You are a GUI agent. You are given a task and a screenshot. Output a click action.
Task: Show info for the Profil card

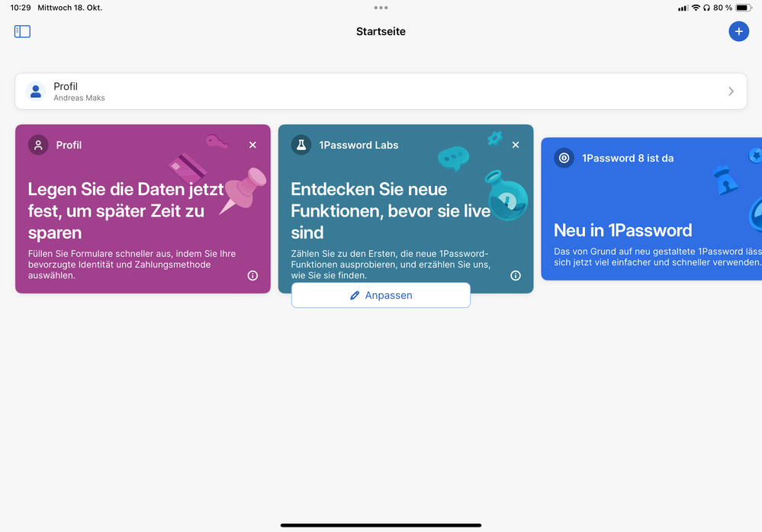(252, 276)
